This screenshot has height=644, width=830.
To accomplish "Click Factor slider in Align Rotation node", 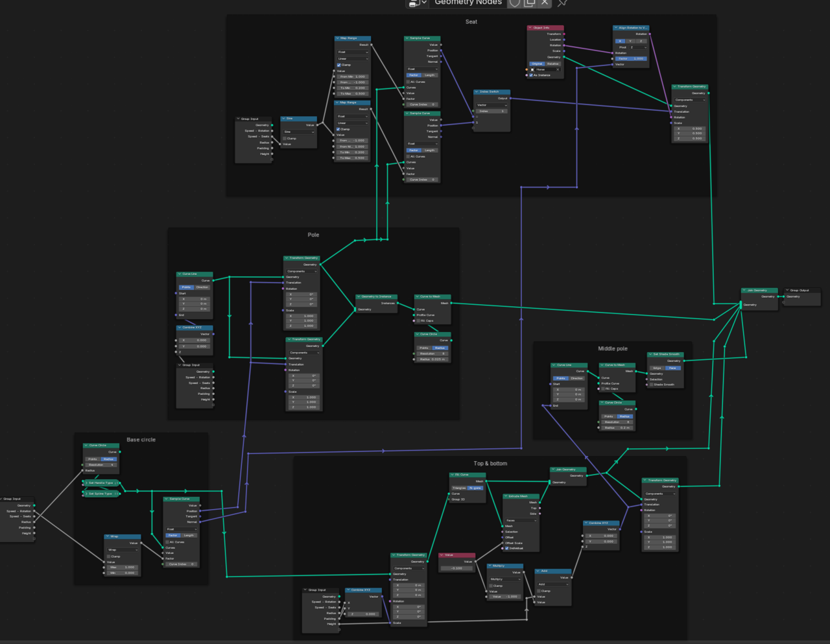I will pyautogui.click(x=631, y=58).
